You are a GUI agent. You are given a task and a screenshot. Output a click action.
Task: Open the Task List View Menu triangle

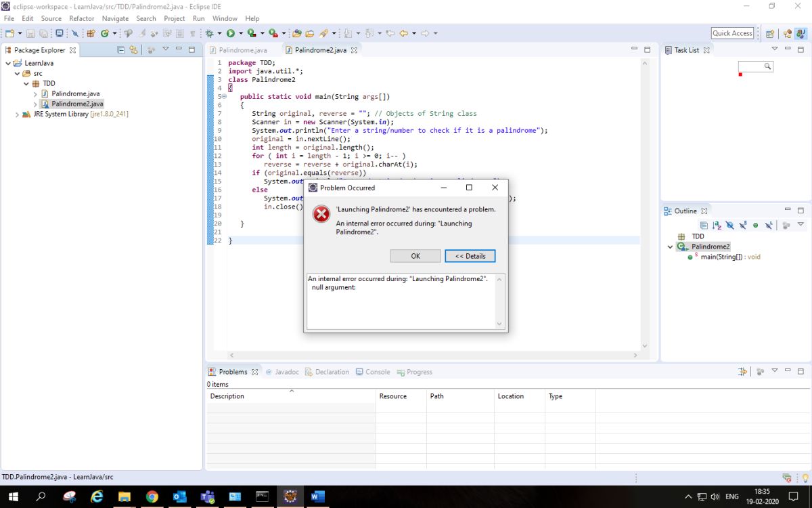775,49
